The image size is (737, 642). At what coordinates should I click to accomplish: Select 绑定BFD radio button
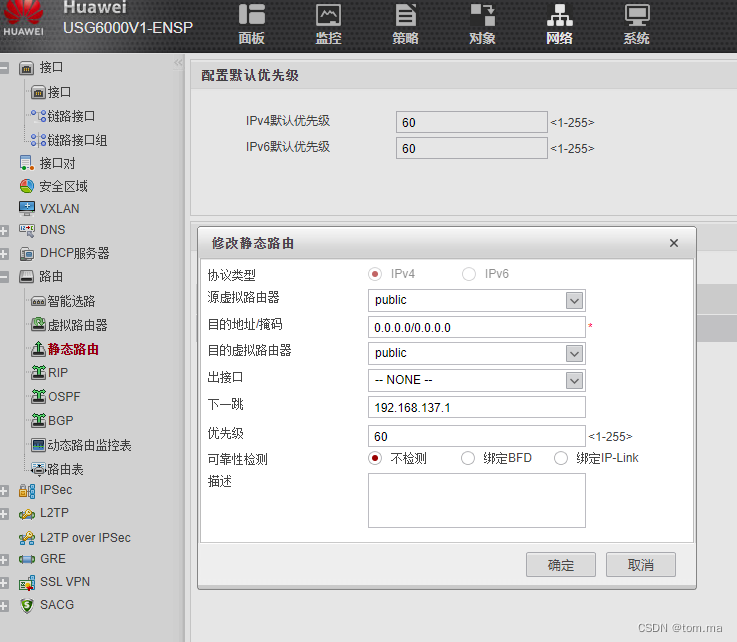tap(468, 458)
